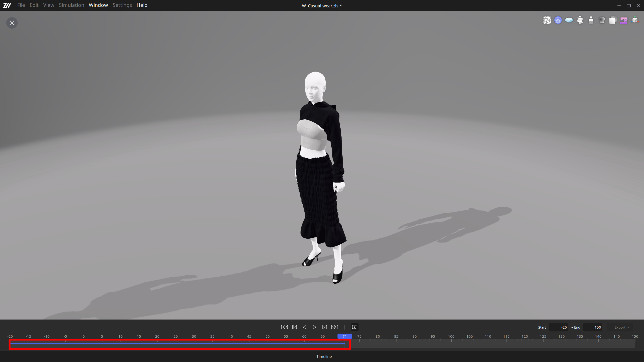Screen dimensions: 644x362
Task: Click the pink sewing machine icon
Action: pos(624,20)
